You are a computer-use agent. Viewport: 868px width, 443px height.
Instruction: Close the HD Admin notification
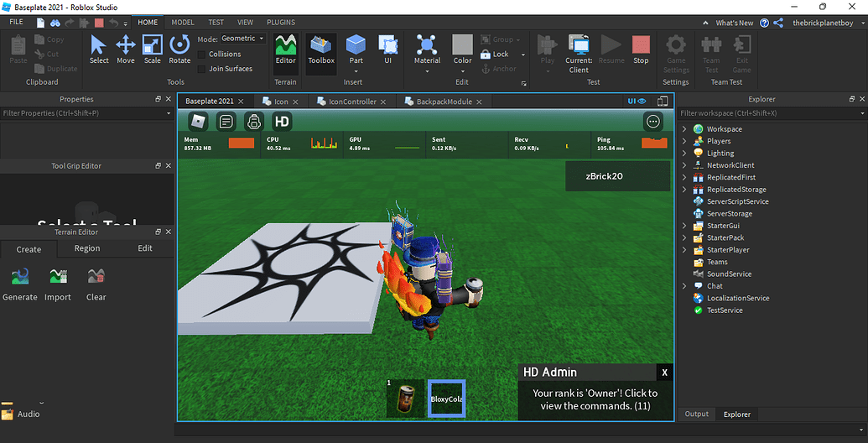[665, 373]
